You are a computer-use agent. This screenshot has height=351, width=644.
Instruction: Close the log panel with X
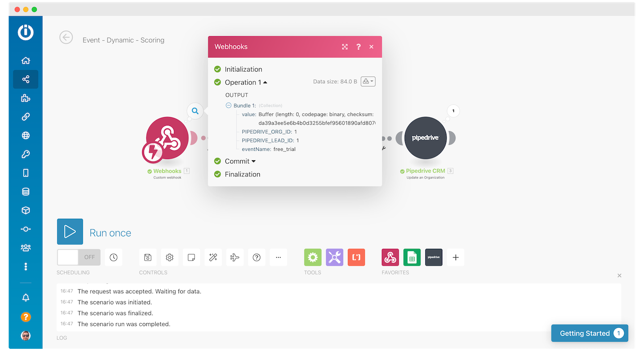tap(619, 276)
